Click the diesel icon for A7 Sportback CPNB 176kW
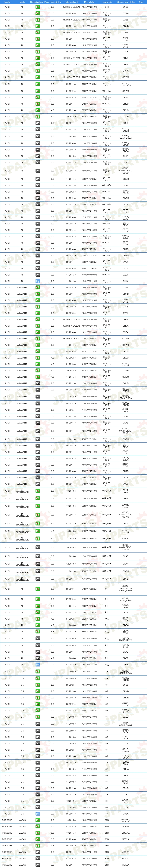Viewport: 147px width, 868px height. [38, 579]
